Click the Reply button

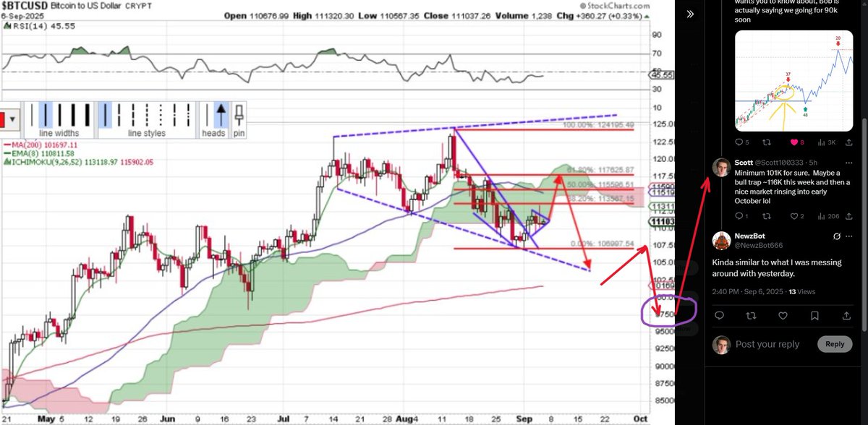835,344
